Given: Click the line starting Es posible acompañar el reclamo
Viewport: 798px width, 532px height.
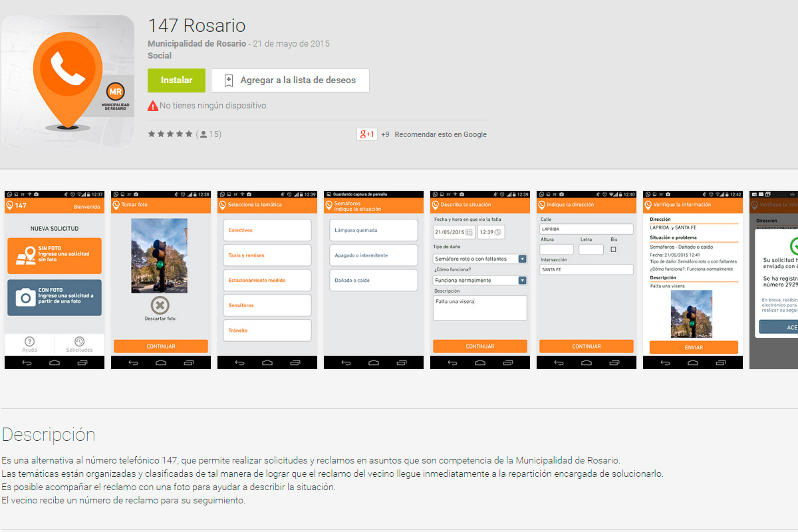Looking at the screenshot, I should (168, 487).
